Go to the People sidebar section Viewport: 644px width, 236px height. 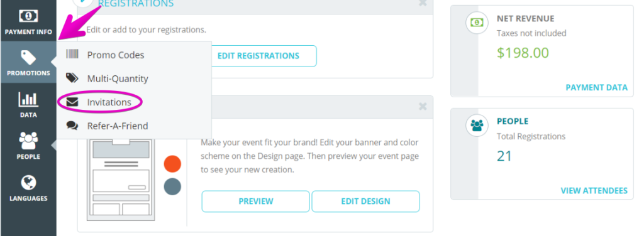pyautogui.click(x=28, y=146)
